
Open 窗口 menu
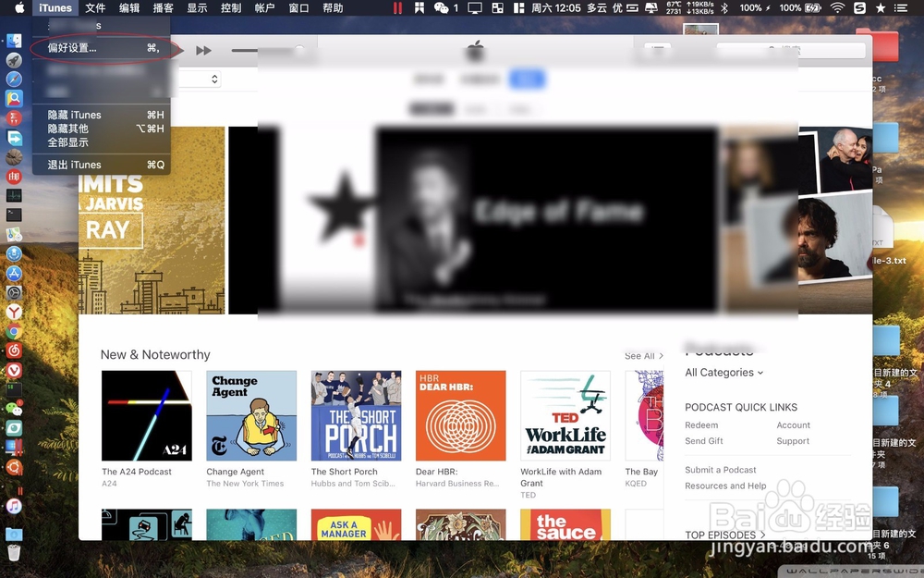tap(298, 7)
